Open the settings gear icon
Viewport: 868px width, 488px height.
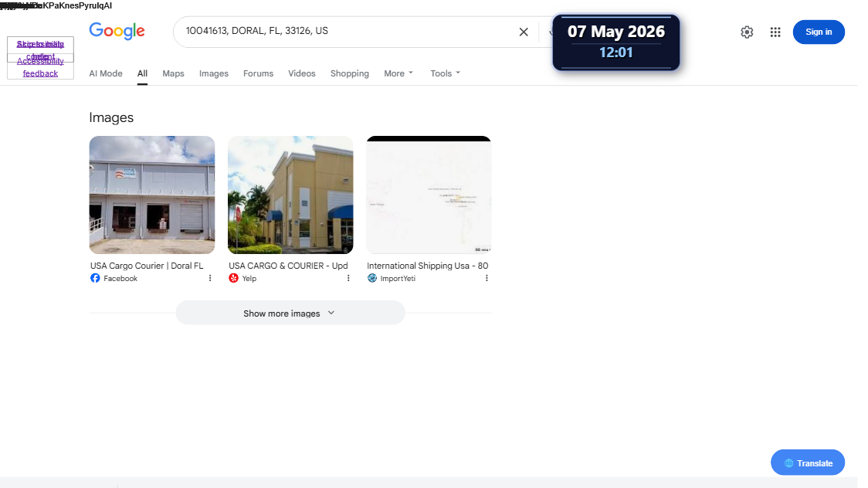(x=747, y=32)
